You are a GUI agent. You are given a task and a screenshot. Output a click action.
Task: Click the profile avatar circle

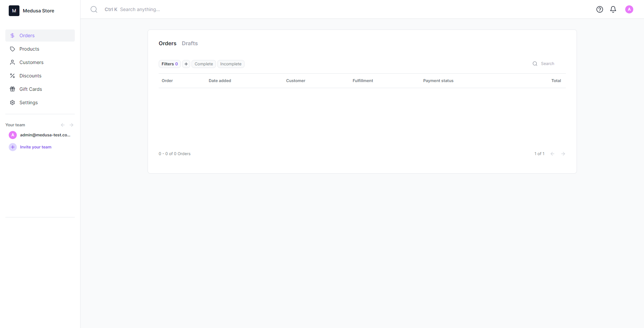pos(629,9)
